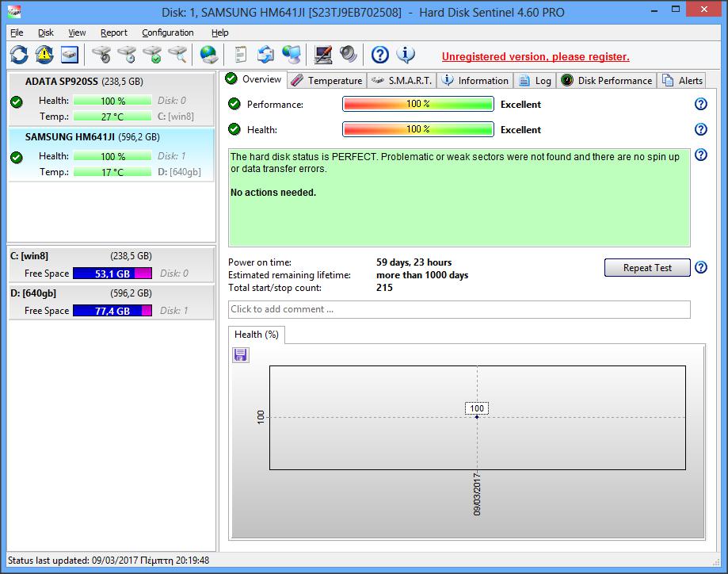The image size is (728, 574).
Task: Open the Report menu
Action: click(x=114, y=33)
